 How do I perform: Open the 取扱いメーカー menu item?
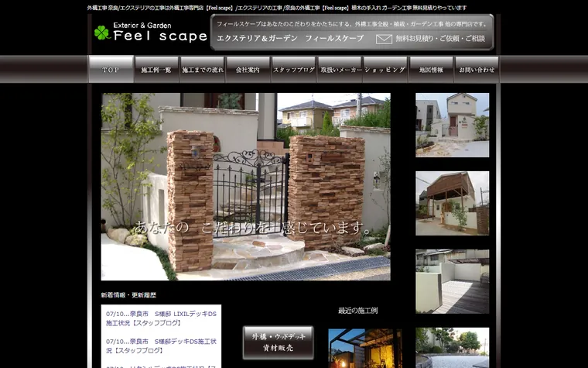pyautogui.click(x=340, y=70)
